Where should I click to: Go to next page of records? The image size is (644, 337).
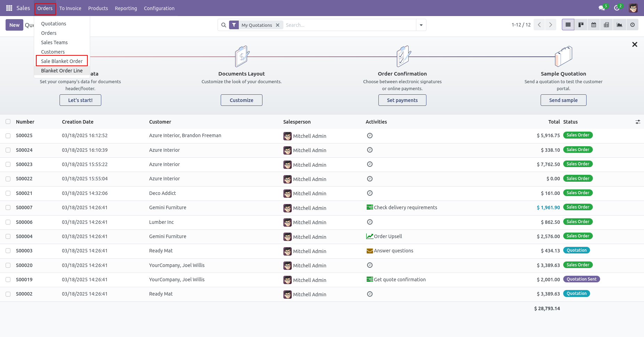pyautogui.click(x=551, y=25)
